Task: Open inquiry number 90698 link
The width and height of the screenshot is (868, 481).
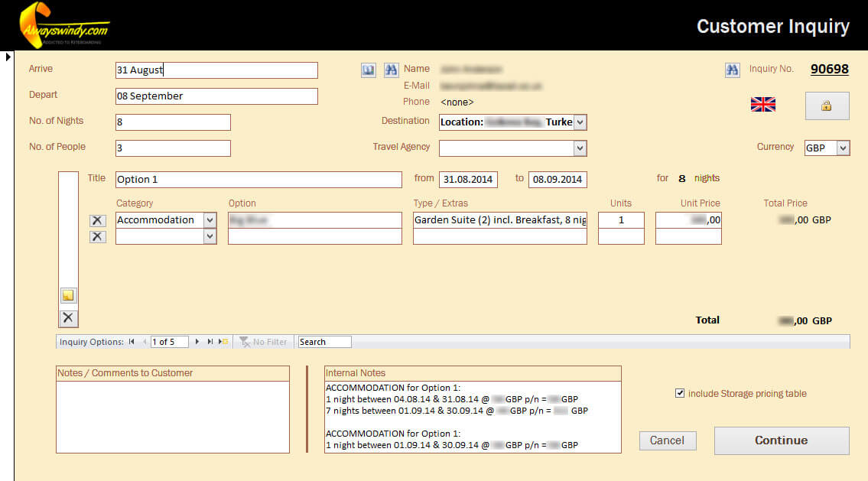Action: pyautogui.click(x=829, y=69)
